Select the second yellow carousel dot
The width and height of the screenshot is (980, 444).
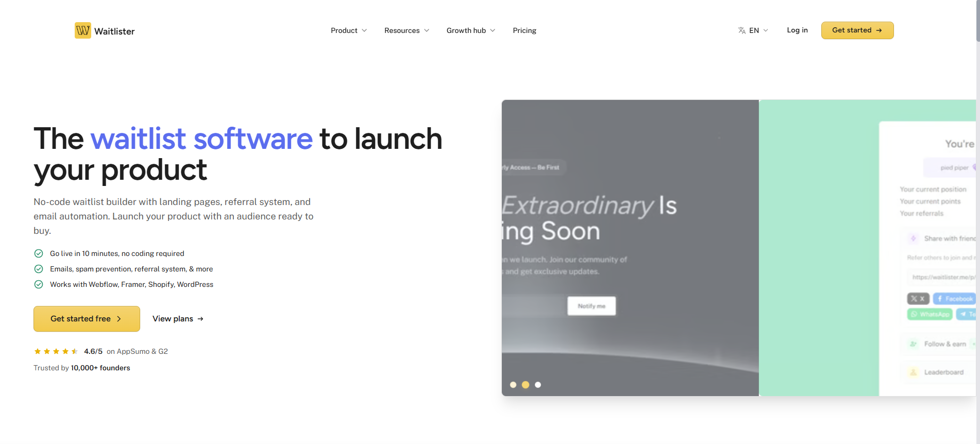(x=526, y=385)
